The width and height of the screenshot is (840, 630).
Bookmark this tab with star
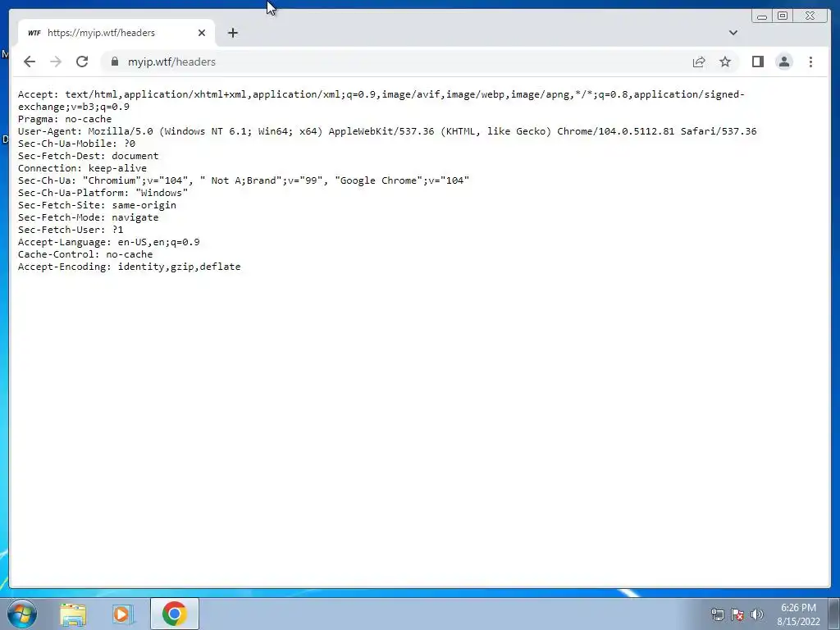point(725,62)
